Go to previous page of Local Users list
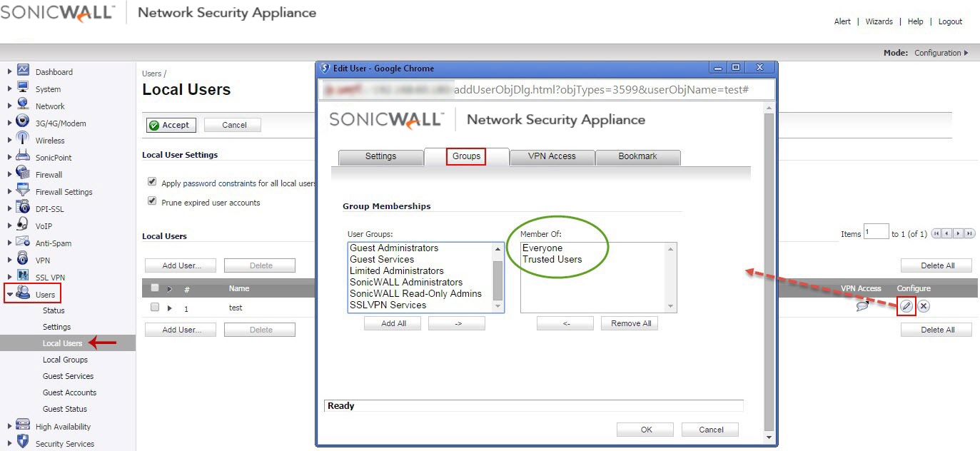 pos(948,233)
